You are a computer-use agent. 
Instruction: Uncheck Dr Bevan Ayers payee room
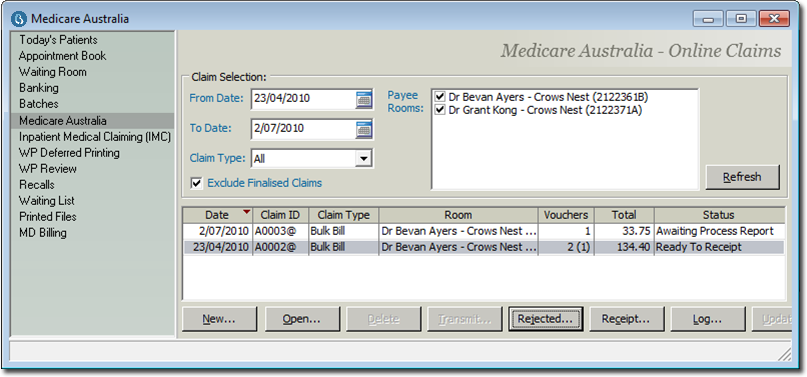pyautogui.click(x=440, y=96)
